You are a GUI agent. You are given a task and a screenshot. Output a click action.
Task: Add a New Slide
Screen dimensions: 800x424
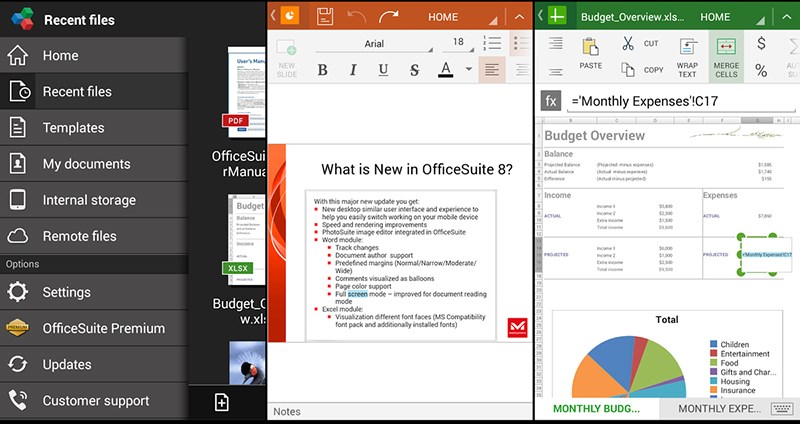coord(287,58)
